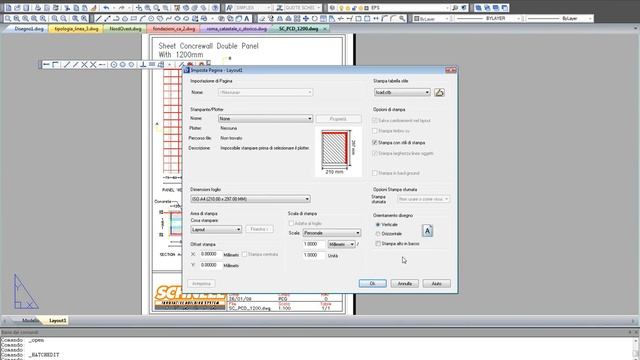
Task: Switch to the Modello tab
Action: [x=31, y=320]
